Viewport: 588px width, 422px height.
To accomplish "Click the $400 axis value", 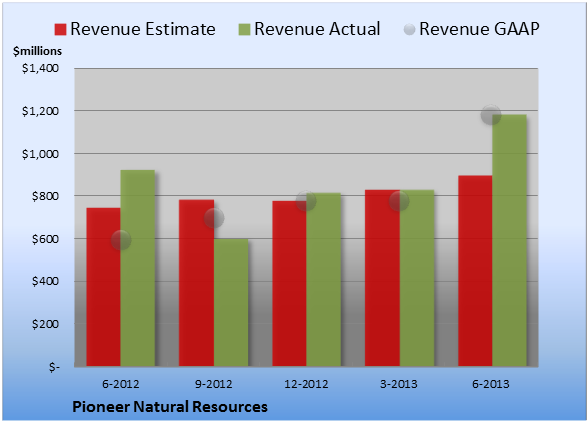I will (45, 281).
